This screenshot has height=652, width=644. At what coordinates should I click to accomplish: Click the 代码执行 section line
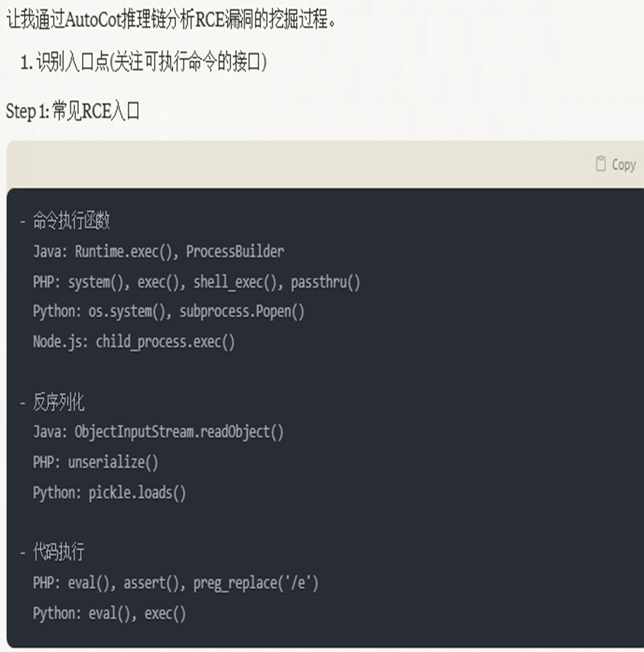[52, 552]
